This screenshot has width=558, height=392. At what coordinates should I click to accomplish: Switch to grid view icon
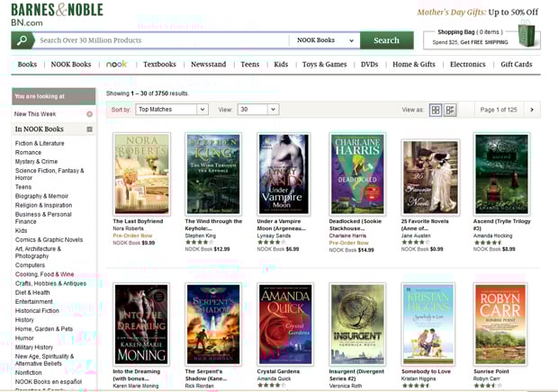(x=436, y=110)
